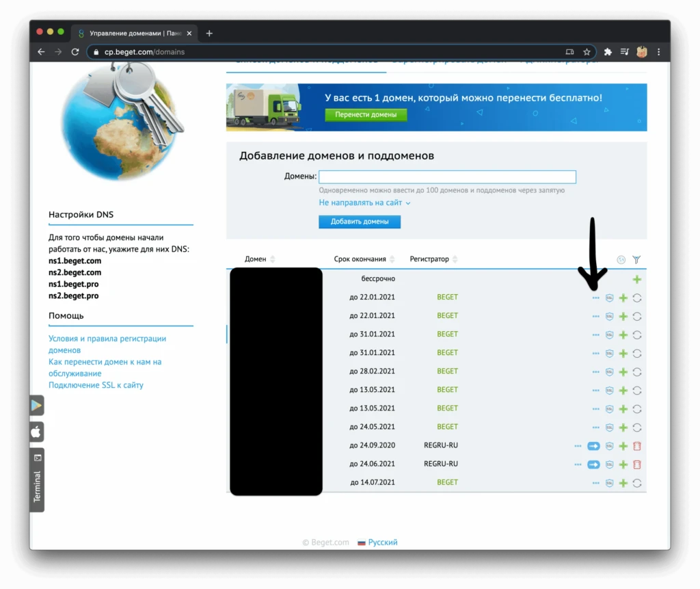
Task: Renew the domain expiring 28.02.2021
Action: coord(637,372)
